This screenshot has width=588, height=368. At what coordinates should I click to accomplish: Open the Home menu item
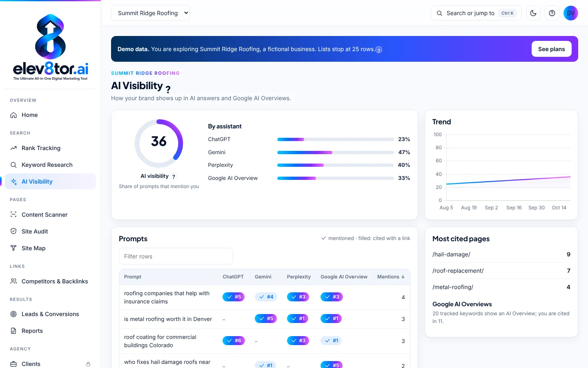(51, 115)
